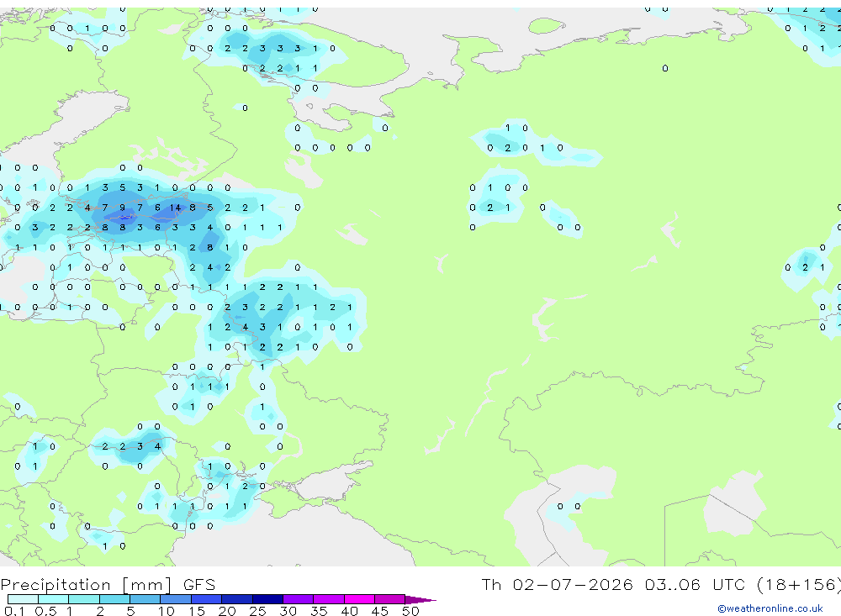Click the 20–25 mm navy legend swatch
Viewport: 841px width, 616px height.
pos(237,599)
